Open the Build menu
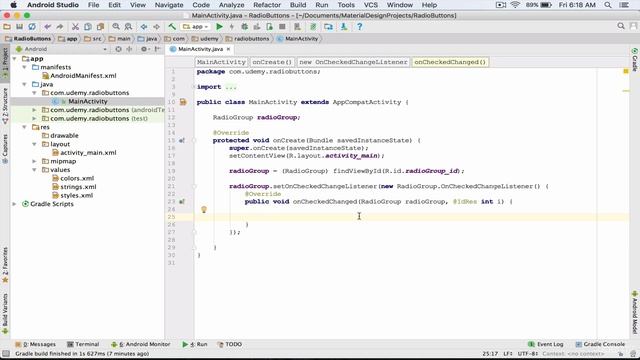The height and width of the screenshot is (360, 640). (x=298, y=5)
